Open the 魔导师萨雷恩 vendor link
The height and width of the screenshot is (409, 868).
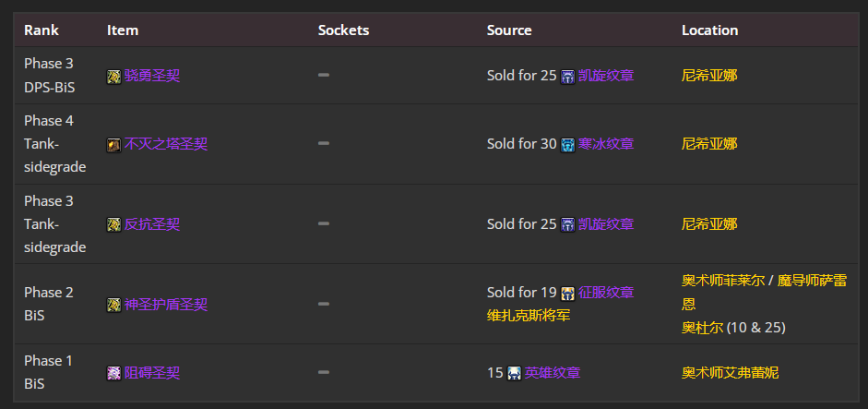[x=811, y=282]
